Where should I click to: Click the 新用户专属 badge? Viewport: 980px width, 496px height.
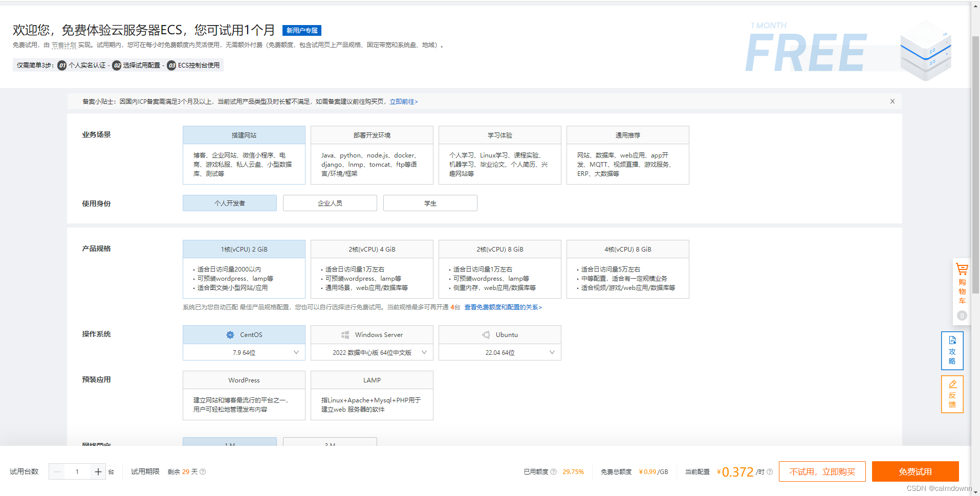point(302,30)
